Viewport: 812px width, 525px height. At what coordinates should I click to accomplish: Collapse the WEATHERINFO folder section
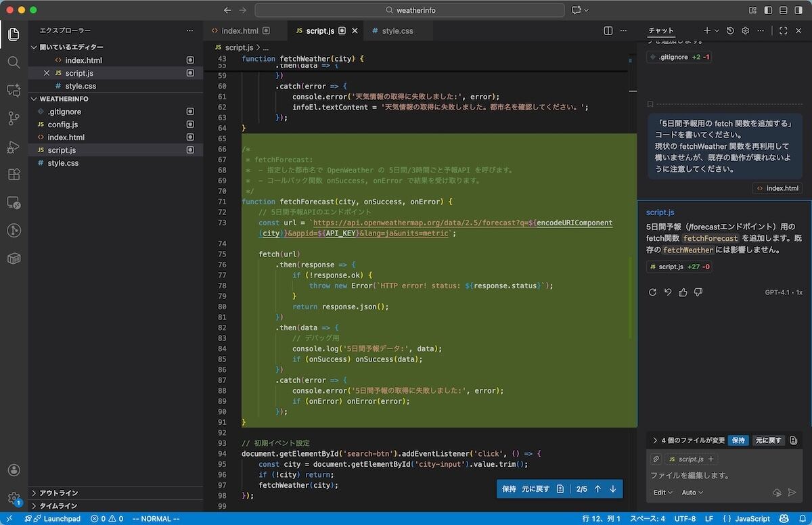click(x=35, y=99)
